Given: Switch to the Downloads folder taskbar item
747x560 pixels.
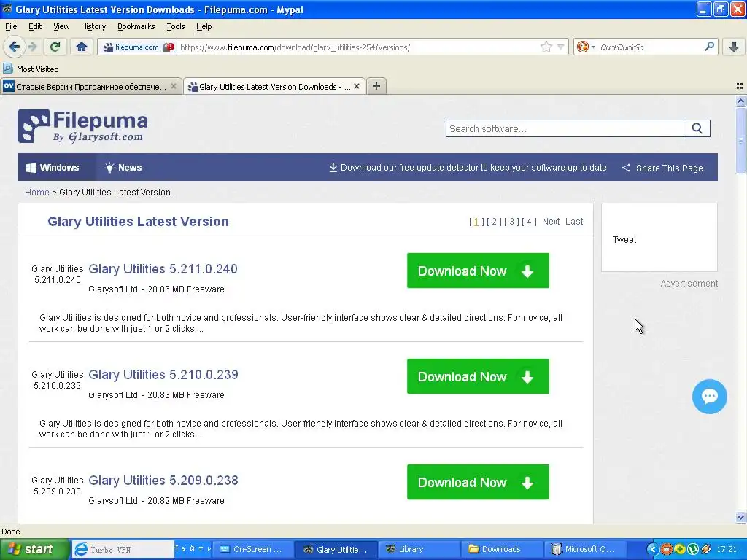Looking at the screenshot, I should point(502,550).
